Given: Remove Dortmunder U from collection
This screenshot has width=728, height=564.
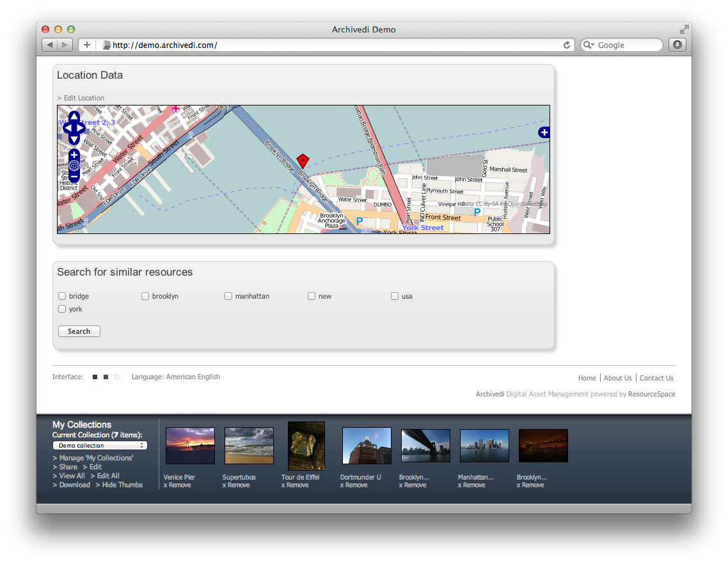Looking at the screenshot, I should tap(354, 485).
